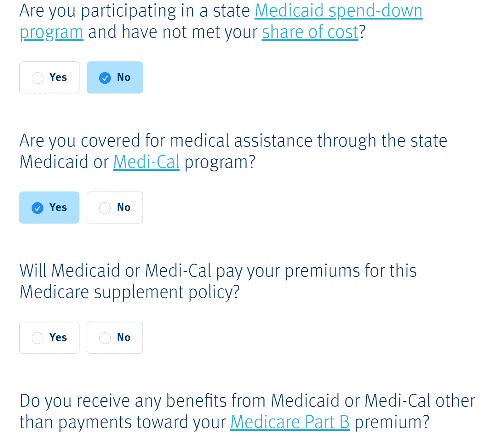This screenshot has width=504, height=444.
Task: Open the Medicare Part B link
Action: [290, 422]
